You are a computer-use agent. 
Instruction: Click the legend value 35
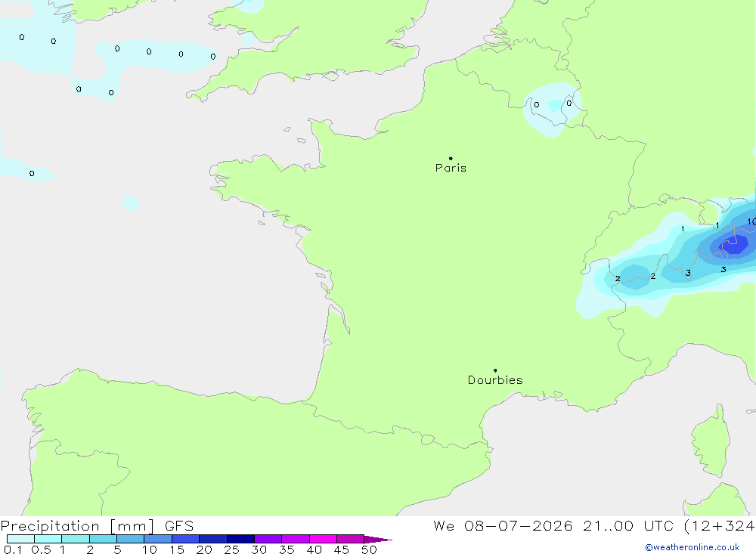[287, 549]
